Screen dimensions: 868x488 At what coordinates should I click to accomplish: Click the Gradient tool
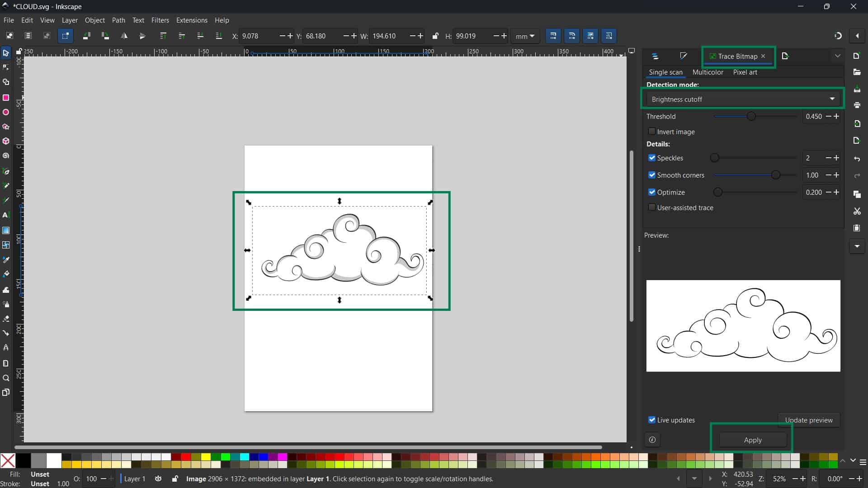tap(6, 230)
